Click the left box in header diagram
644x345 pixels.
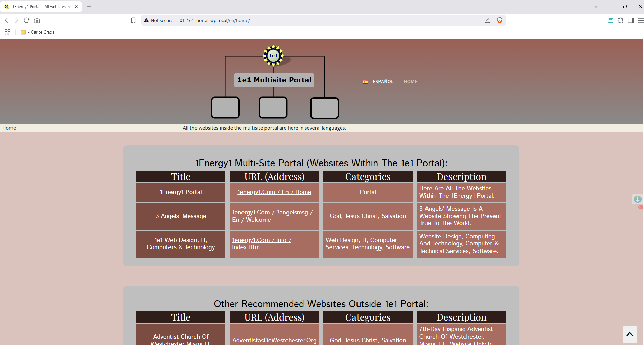tap(225, 108)
